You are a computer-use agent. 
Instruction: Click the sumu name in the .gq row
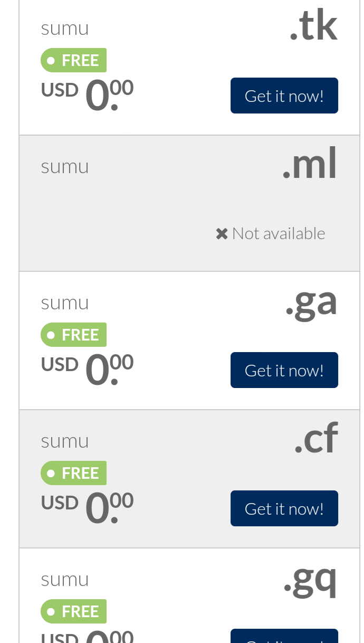[x=65, y=579]
